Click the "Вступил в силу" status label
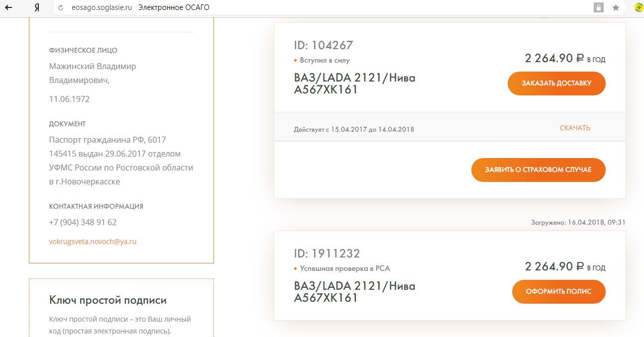 [324, 60]
